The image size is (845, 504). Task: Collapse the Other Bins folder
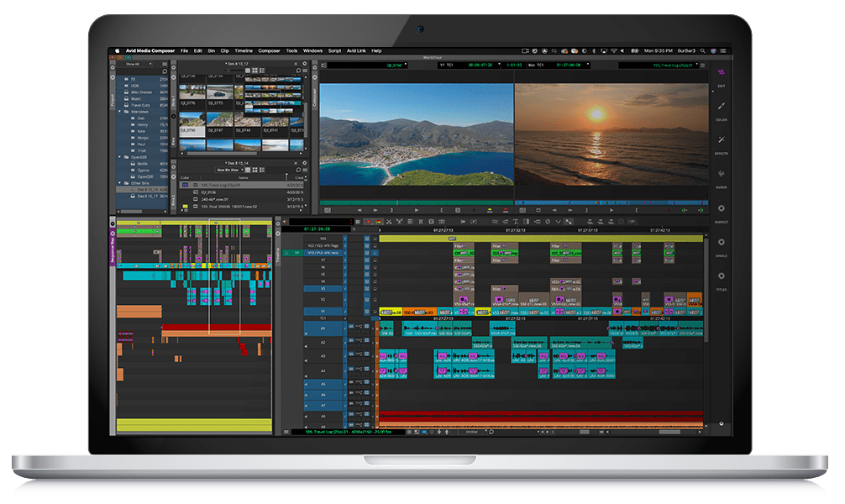point(119,183)
